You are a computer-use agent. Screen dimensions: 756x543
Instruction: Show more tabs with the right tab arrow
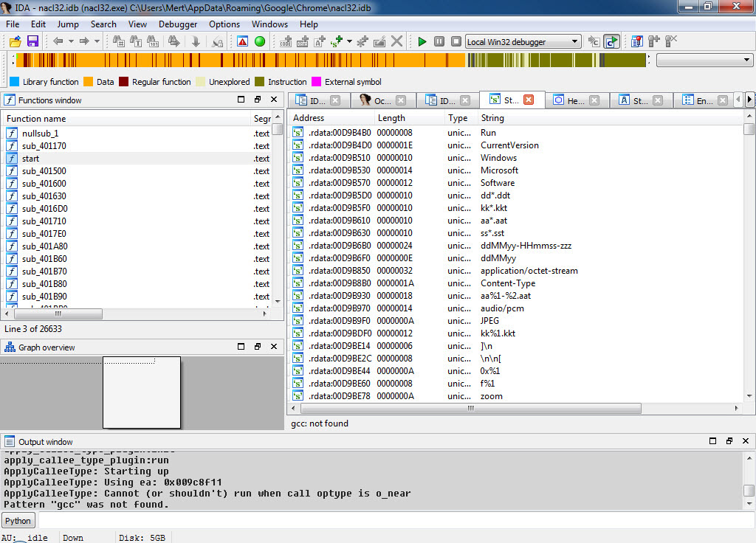[x=749, y=100]
